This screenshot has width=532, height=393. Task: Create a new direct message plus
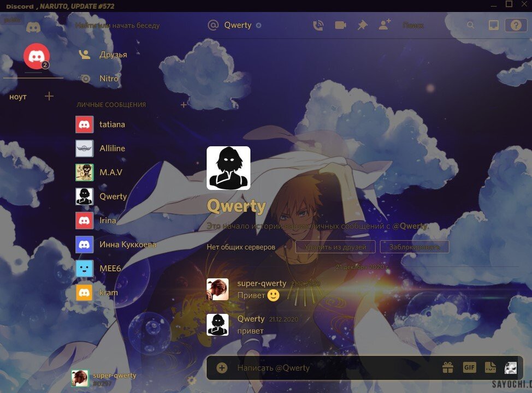184,105
